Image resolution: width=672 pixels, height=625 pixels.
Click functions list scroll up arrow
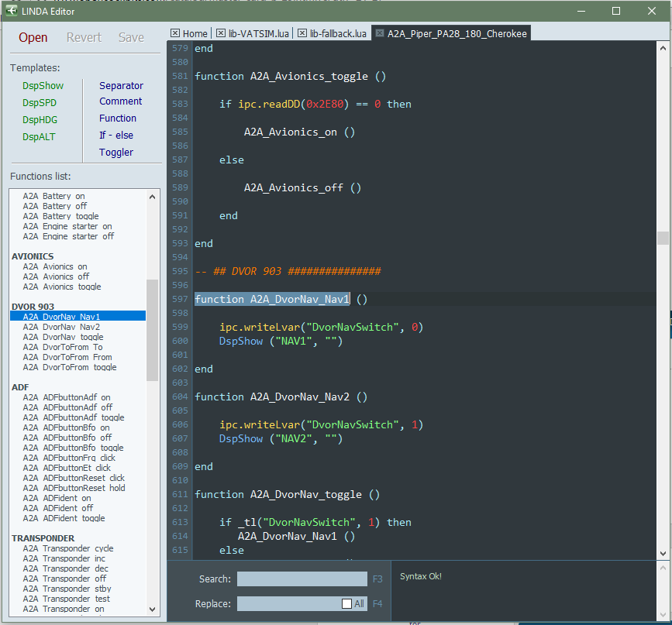tap(152, 197)
